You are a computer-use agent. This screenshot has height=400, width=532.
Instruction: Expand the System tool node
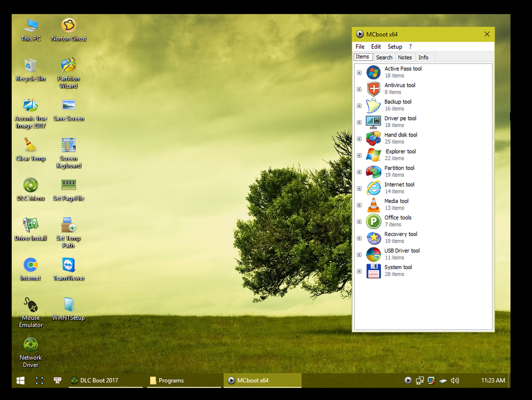click(359, 271)
